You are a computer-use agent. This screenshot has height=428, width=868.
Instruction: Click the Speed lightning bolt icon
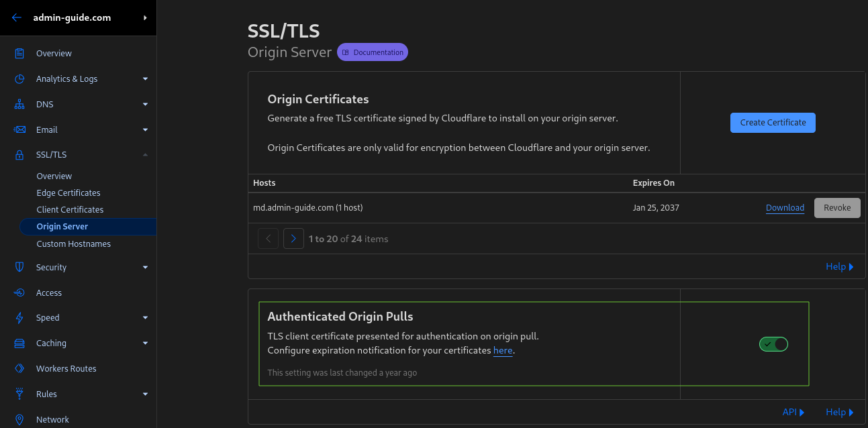tap(20, 317)
